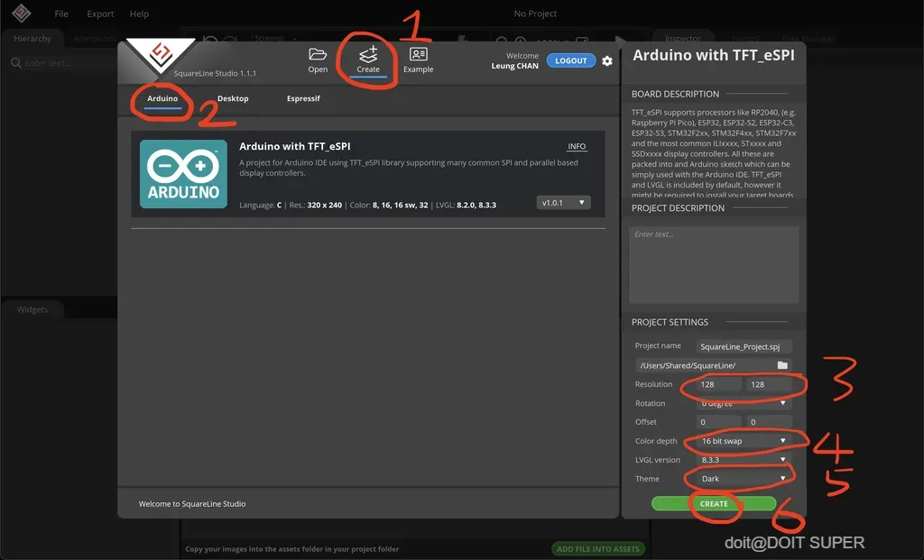This screenshot has width=924, height=560.
Task: Select the Hierarchy tab in background window
Action: (x=32, y=38)
